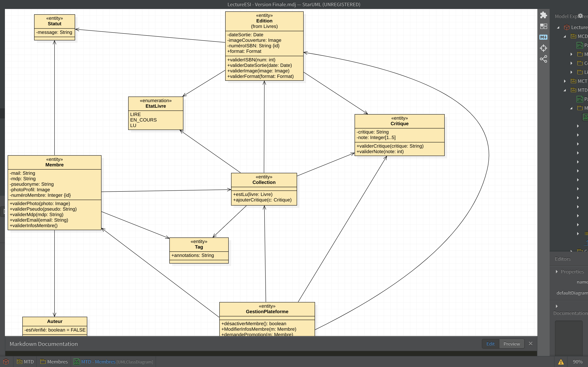Open Model Explorer gear settings
The image size is (588, 367).
[x=580, y=16]
